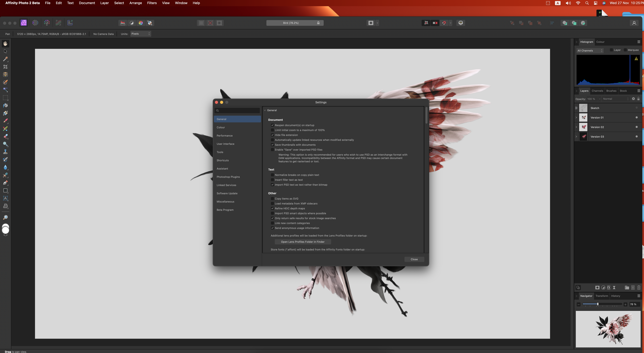Switch to the Channels tab
This screenshot has width=644, height=353.
pos(597,91)
